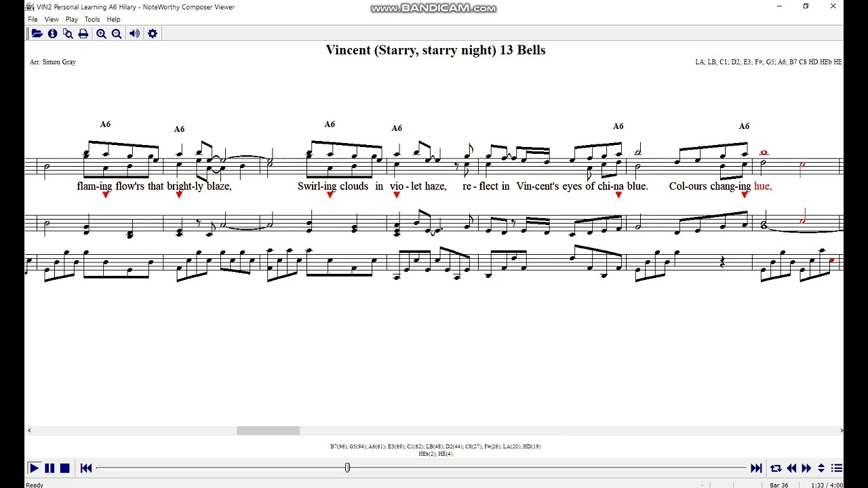Click the Print icon in toolbar
Image resolution: width=868 pixels, height=488 pixels.
[83, 34]
